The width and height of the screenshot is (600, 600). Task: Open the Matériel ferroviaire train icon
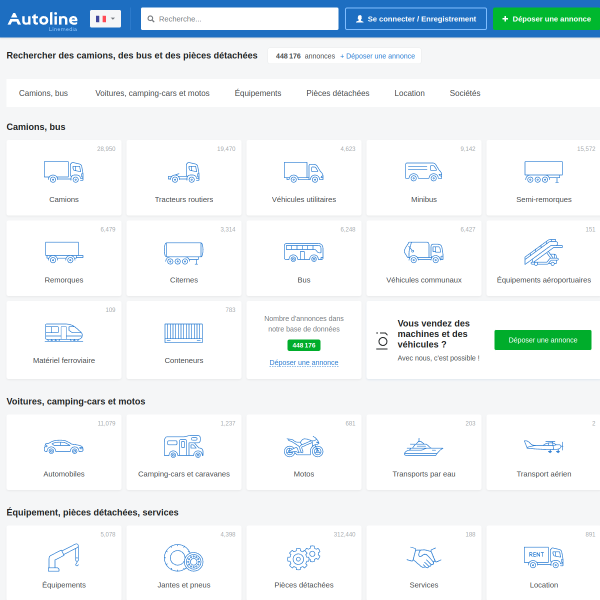[64, 332]
